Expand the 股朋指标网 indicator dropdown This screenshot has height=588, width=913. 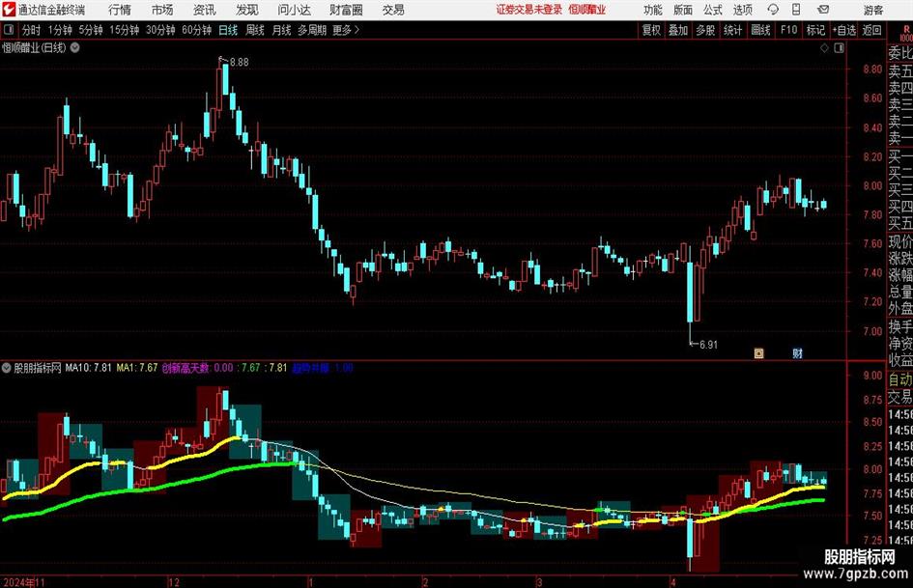(x=6, y=367)
